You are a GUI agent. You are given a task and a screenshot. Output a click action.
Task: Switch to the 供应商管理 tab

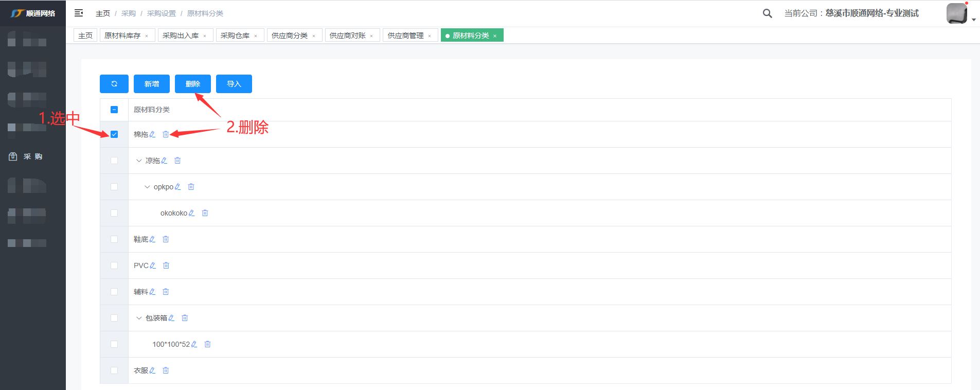405,36
